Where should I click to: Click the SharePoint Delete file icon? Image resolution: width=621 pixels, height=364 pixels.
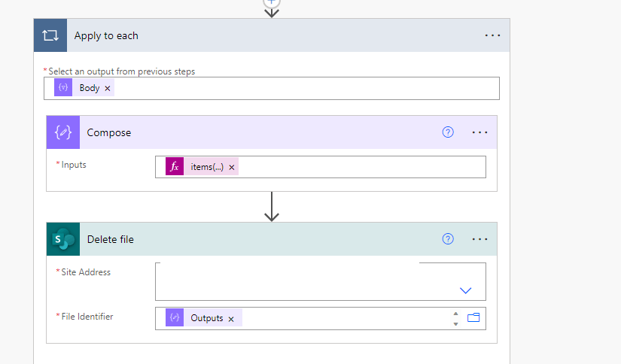pyautogui.click(x=62, y=239)
